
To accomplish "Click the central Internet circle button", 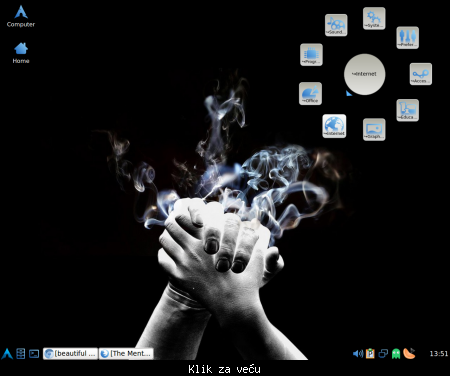I will click(364, 74).
